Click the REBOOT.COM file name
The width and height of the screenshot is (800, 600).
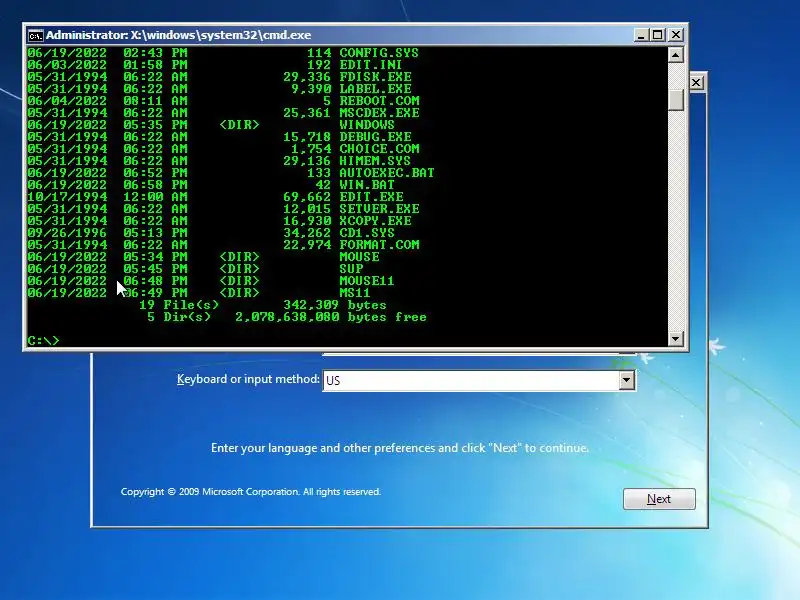point(379,101)
